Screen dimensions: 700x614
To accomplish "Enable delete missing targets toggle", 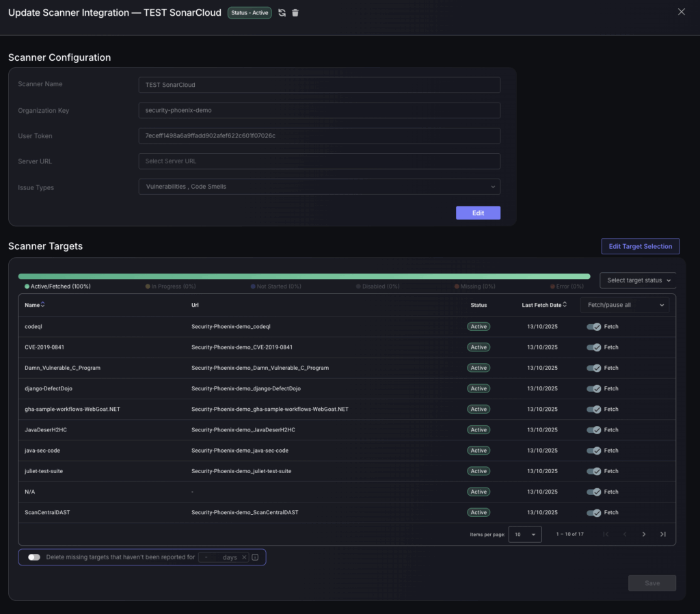I will pyautogui.click(x=34, y=557).
